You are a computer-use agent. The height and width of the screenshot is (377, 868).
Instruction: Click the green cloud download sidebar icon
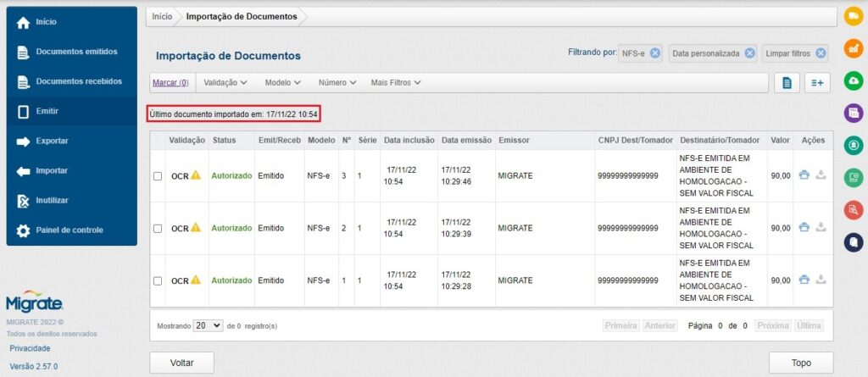pyautogui.click(x=854, y=80)
